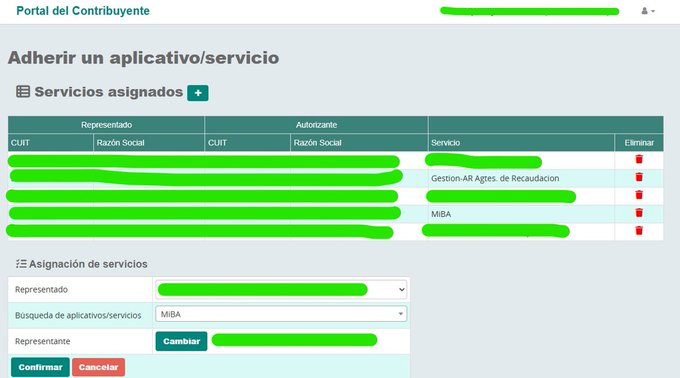The image size is (680, 378).
Task: Click the Confirmar button
Action: (40, 367)
